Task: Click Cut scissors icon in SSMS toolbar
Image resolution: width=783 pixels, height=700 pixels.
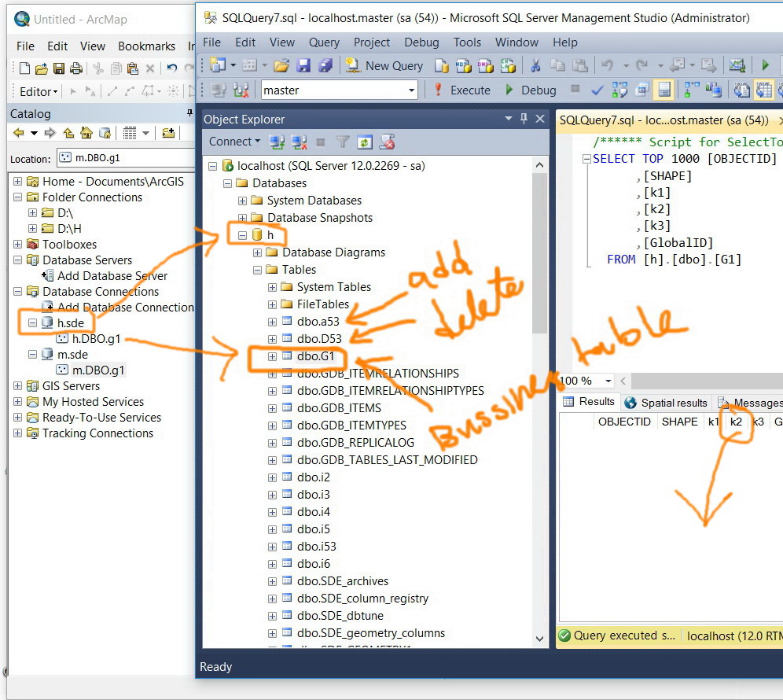Action: pos(535,65)
